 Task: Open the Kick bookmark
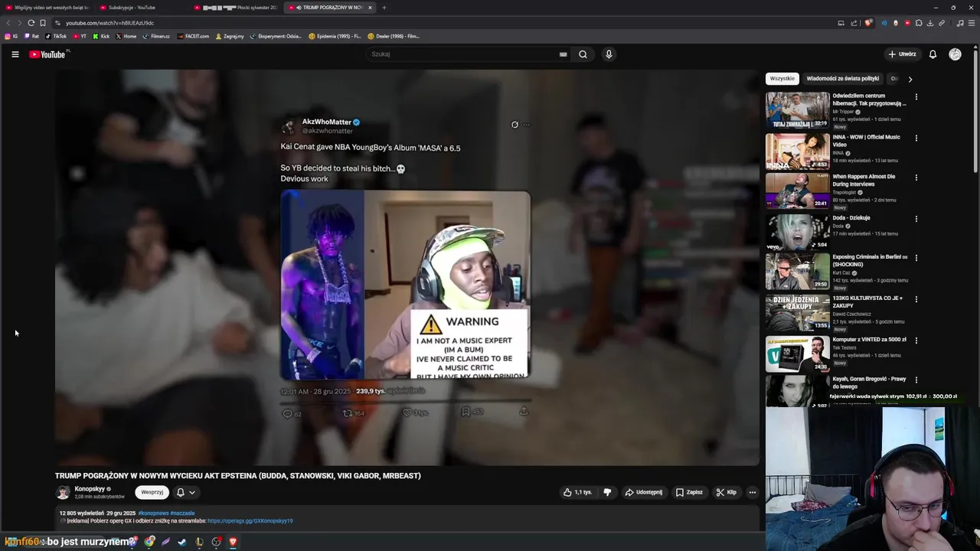pyautogui.click(x=101, y=36)
